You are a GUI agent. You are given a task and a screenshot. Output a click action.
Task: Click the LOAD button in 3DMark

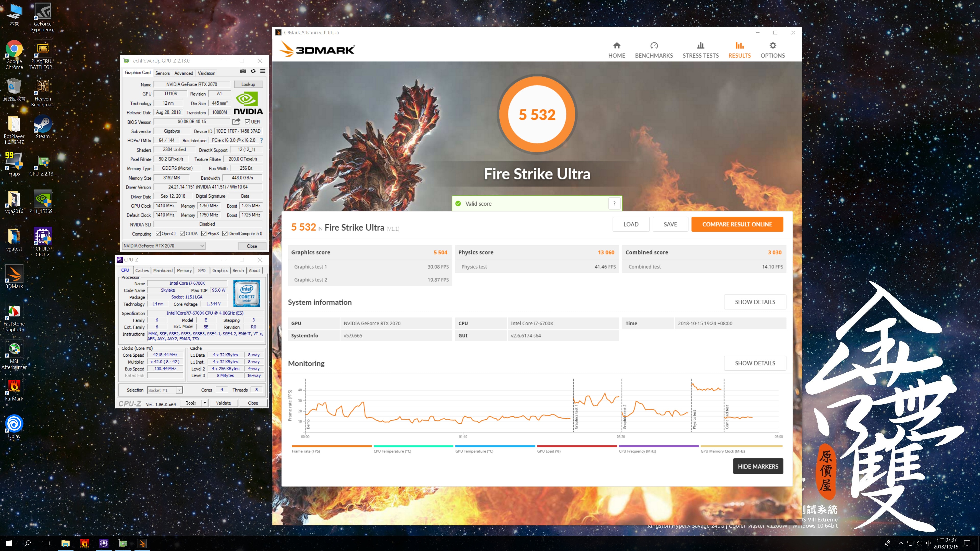(x=631, y=224)
